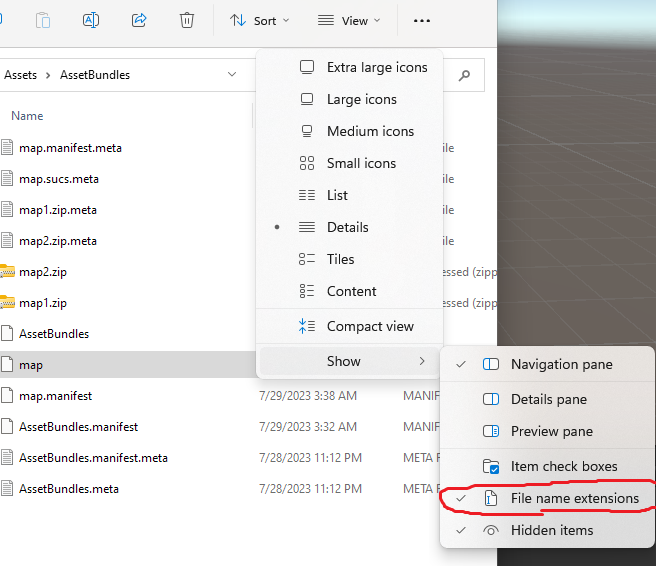The image size is (656, 566).
Task: Select Content view
Action: tap(349, 291)
